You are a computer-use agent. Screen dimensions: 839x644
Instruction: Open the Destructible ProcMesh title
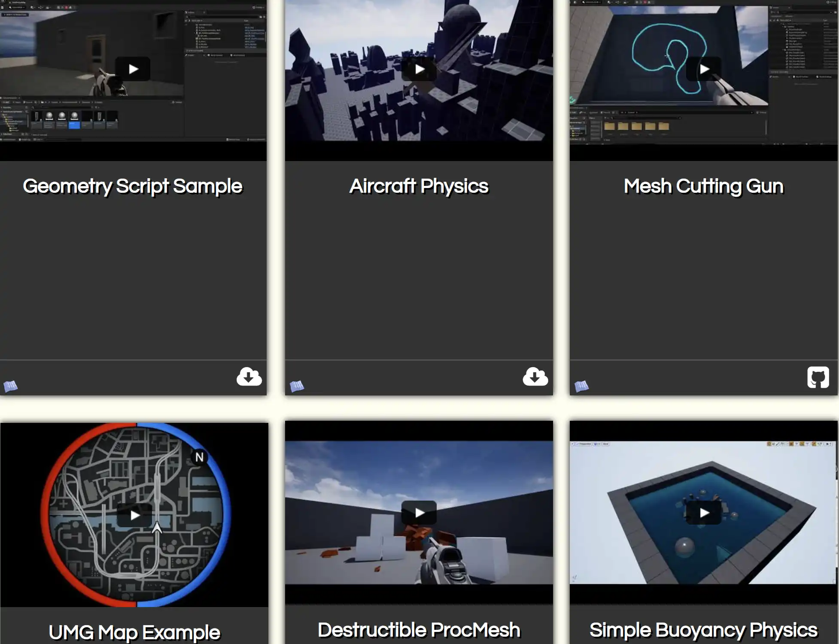(419, 630)
